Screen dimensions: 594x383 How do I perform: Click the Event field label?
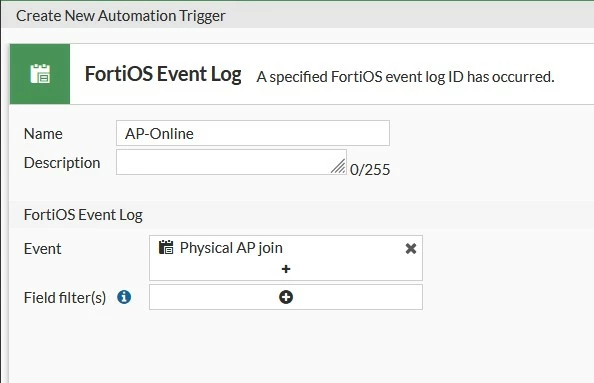point(42,249)
